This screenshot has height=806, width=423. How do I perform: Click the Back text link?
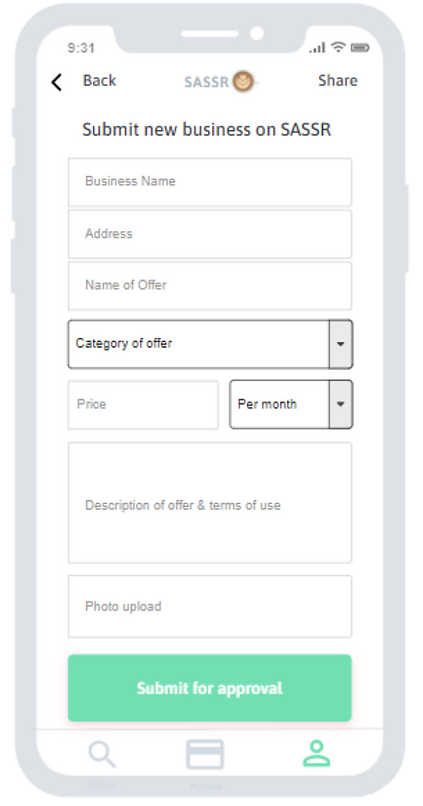(x=100, y=81)
